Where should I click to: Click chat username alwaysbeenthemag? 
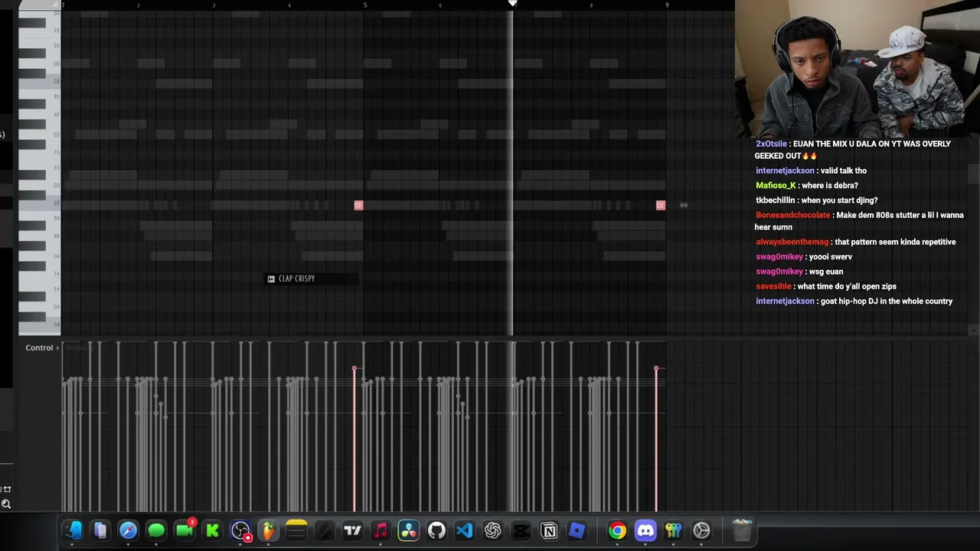[x=792, y=242]
